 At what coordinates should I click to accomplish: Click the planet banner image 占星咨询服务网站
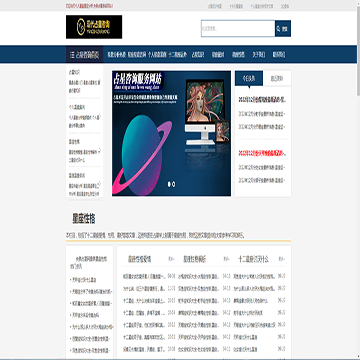point(171,133)
